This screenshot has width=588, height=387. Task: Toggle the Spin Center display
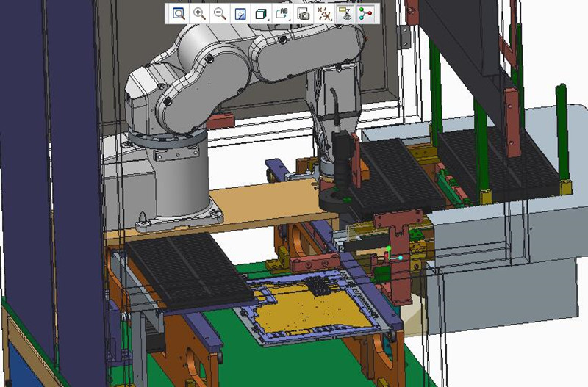[x=365, y=13]
